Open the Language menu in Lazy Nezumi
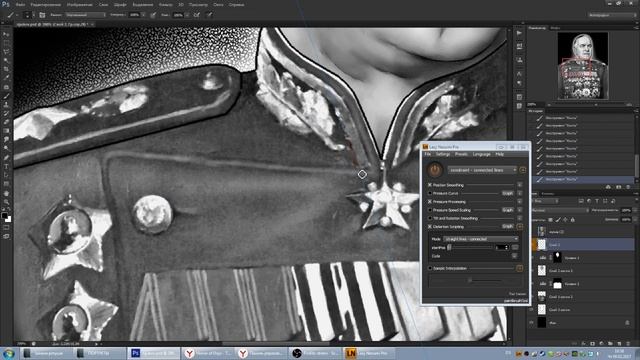Image resolution: width=640 pixels, height=360 pixels. click(x=482, y=154)
